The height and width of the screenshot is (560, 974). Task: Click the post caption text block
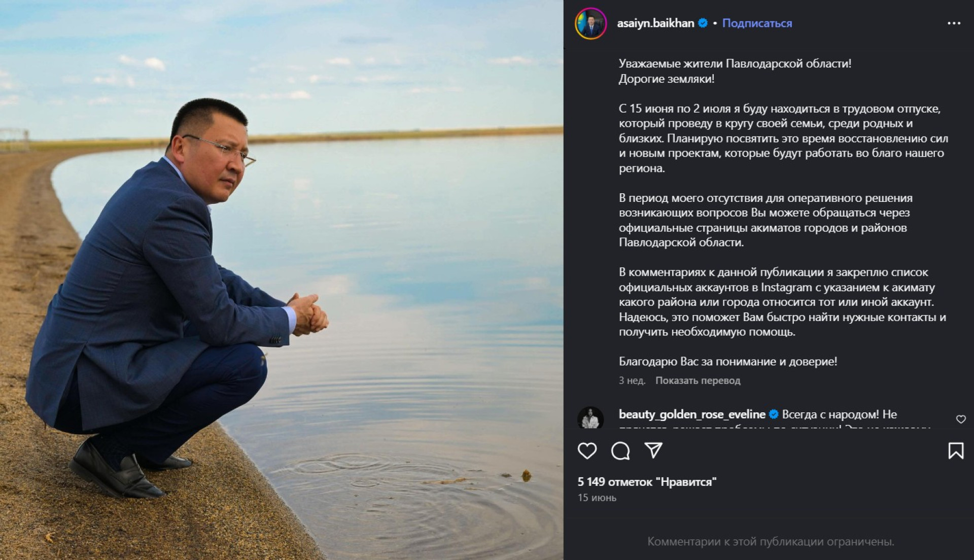[783, 213]
